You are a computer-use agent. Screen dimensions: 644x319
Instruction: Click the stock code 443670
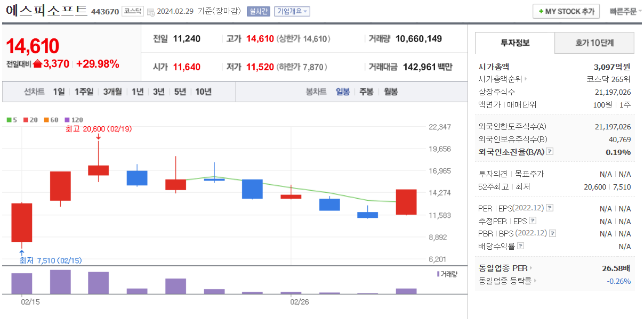click(x=105, y=12)
